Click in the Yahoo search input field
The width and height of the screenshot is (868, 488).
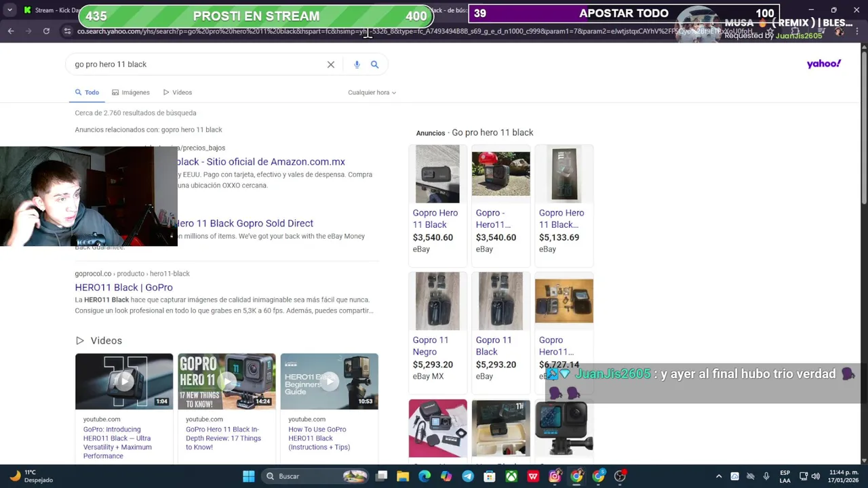197,64
